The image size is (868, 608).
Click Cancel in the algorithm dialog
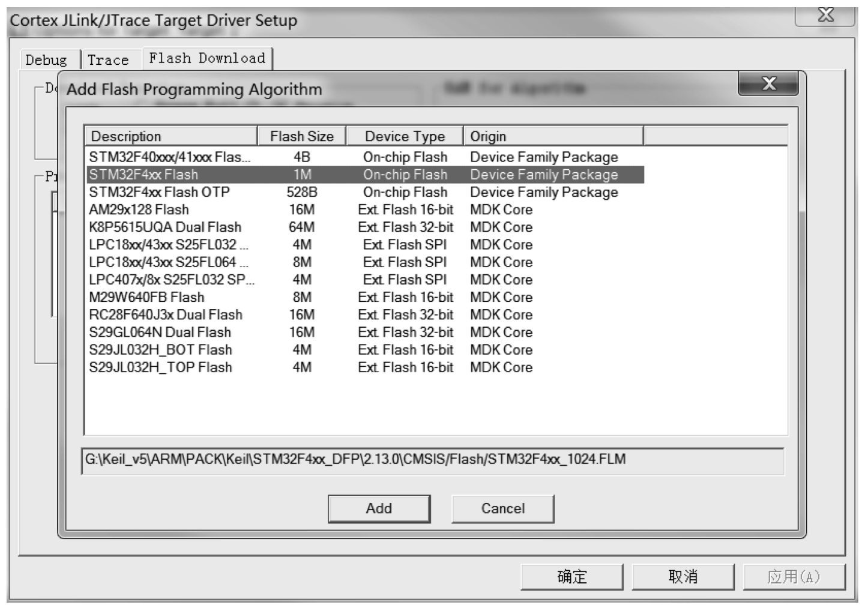point(502,508)
